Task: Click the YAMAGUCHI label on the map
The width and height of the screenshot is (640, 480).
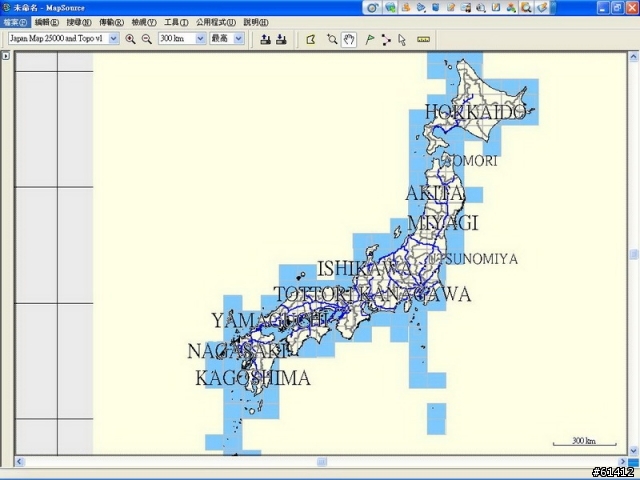Action: [x=270, y=320]
